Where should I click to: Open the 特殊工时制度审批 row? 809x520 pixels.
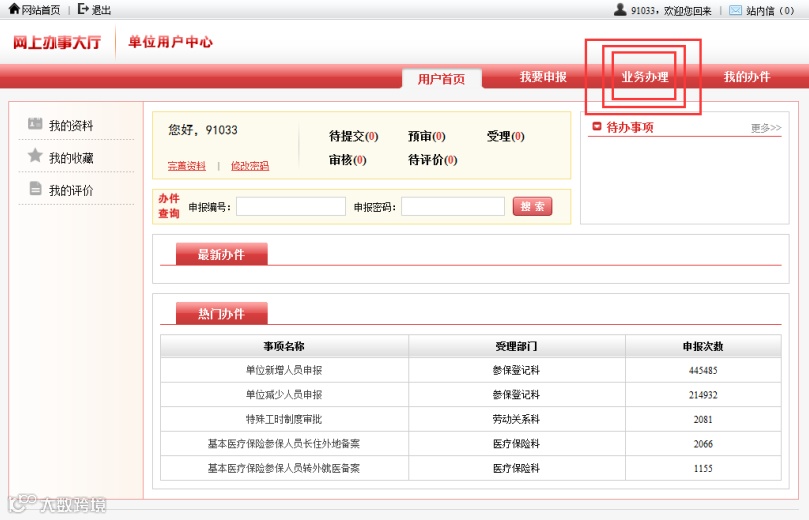pyautogui.click(x=284, y=419)
